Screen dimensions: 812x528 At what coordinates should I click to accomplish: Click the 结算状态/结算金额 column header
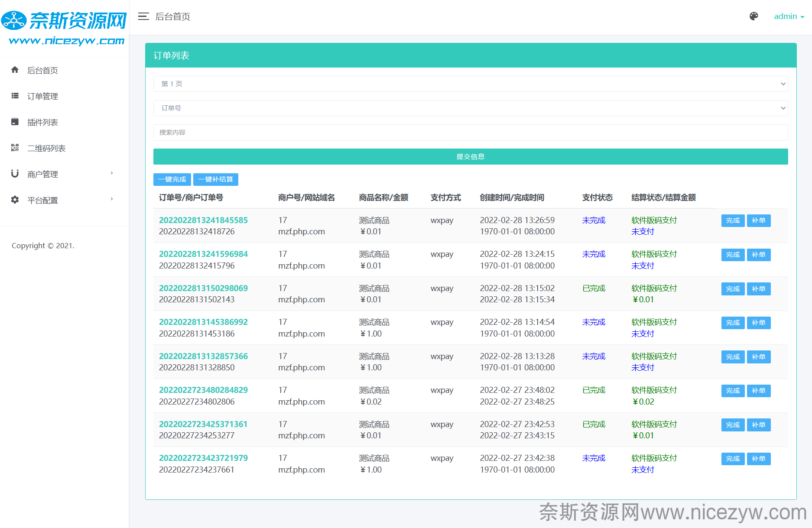coord(663,198)
